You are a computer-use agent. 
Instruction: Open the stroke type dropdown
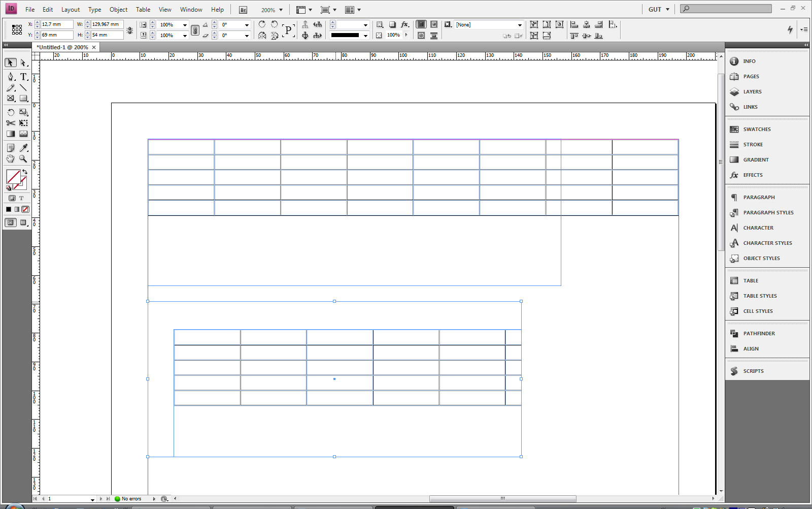[x=365, y=36]
